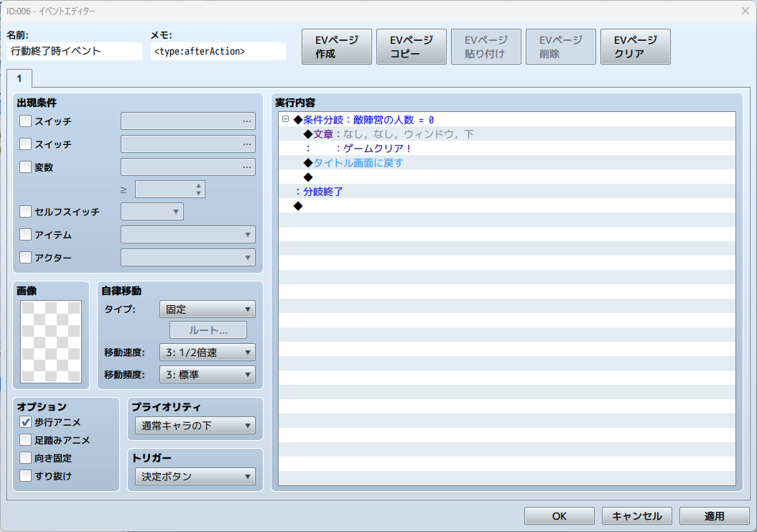Expand the プライオリティ dropdown
The width and height of the screenshot is (757, 532).
[x=195, y=426]
